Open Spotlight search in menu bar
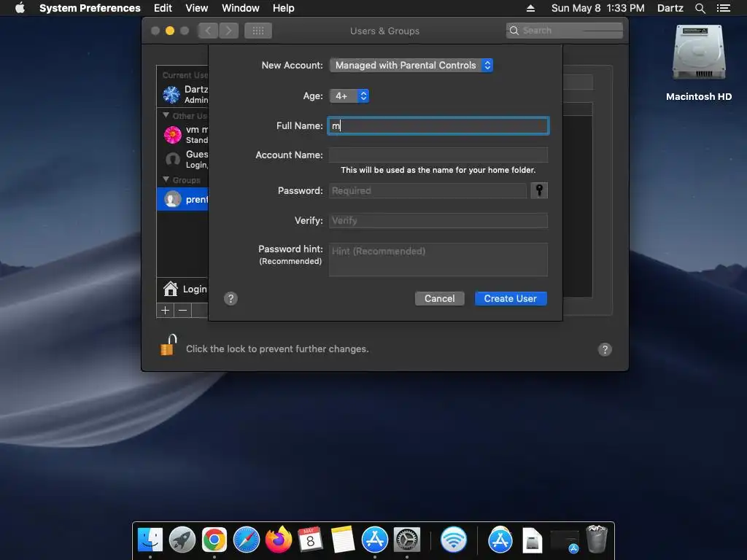This screenshot has height=560, width=747. click(x=700, y=8)
